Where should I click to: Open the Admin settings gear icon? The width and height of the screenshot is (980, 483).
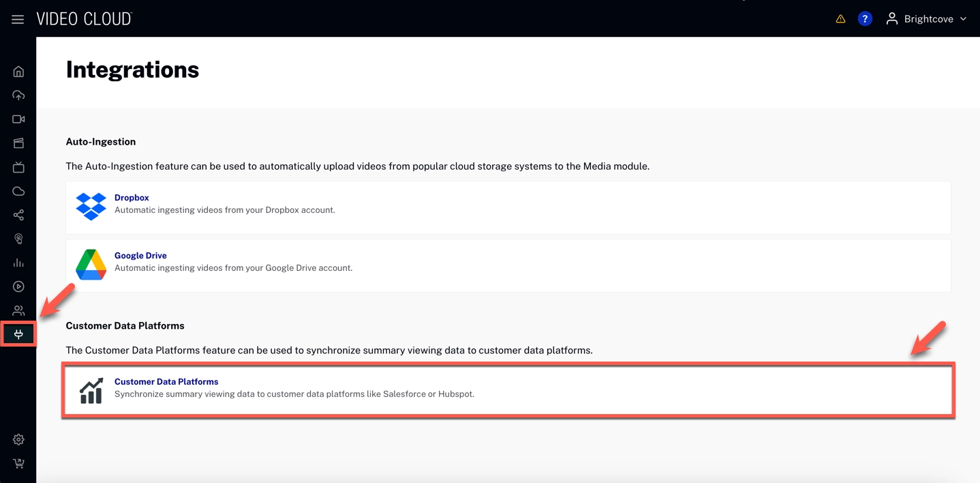click(18, 440)
